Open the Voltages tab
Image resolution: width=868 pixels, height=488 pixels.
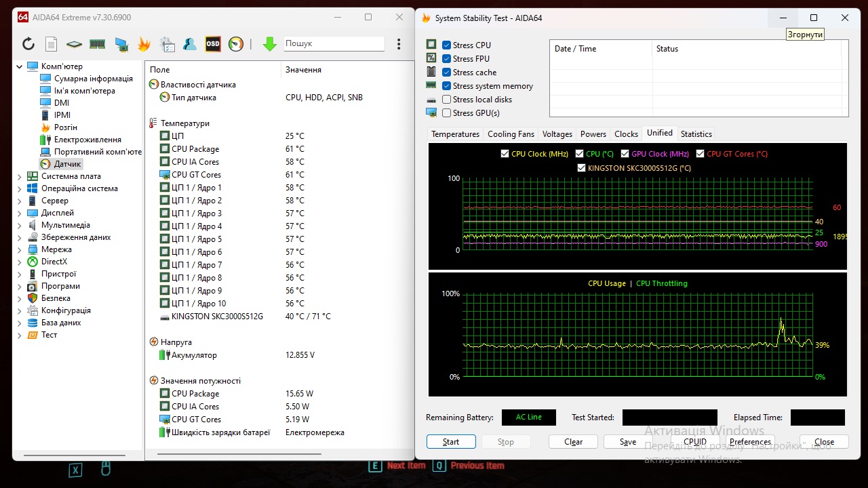tap(557, 134)
